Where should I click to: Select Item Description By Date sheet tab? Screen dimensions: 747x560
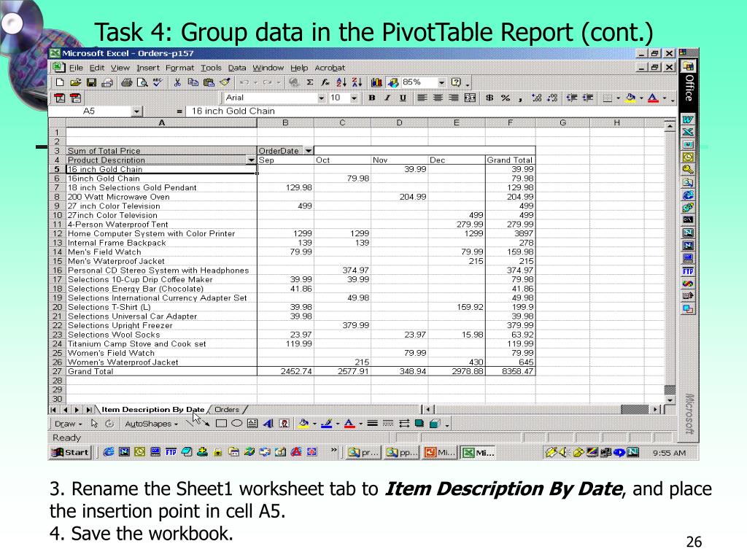click(x=153, y=410)
